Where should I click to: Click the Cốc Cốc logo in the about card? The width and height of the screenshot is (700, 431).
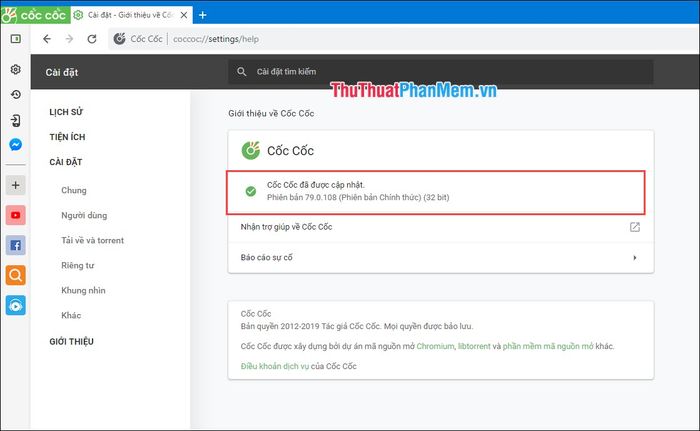(x=250, y=151)
